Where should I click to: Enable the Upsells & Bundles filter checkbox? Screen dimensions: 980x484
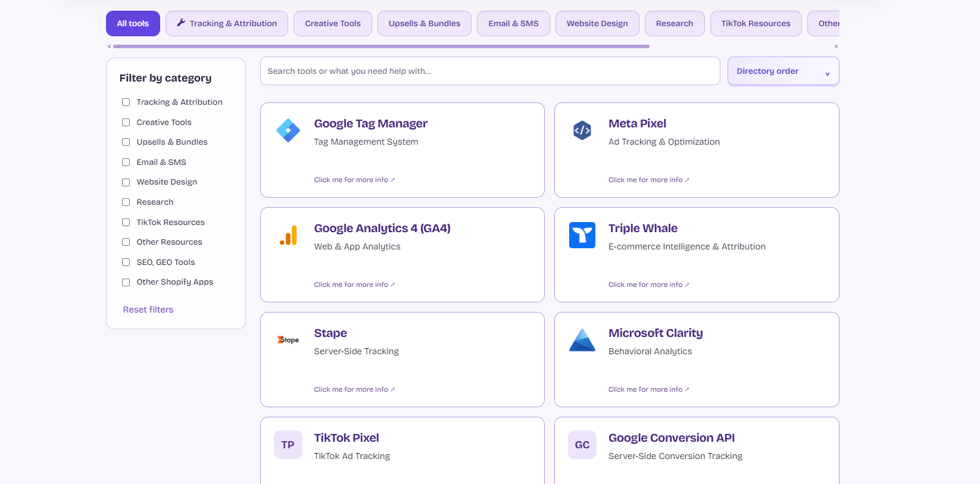pos(126,142)
